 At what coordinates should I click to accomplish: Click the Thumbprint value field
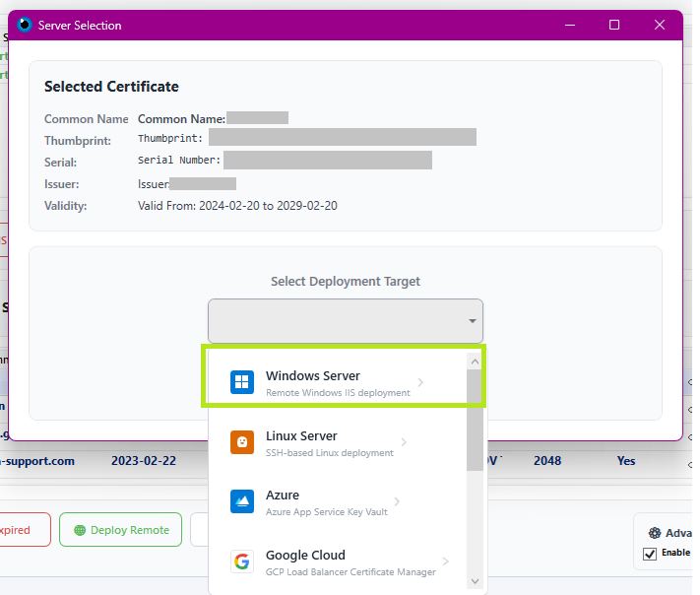click(343, 137)
